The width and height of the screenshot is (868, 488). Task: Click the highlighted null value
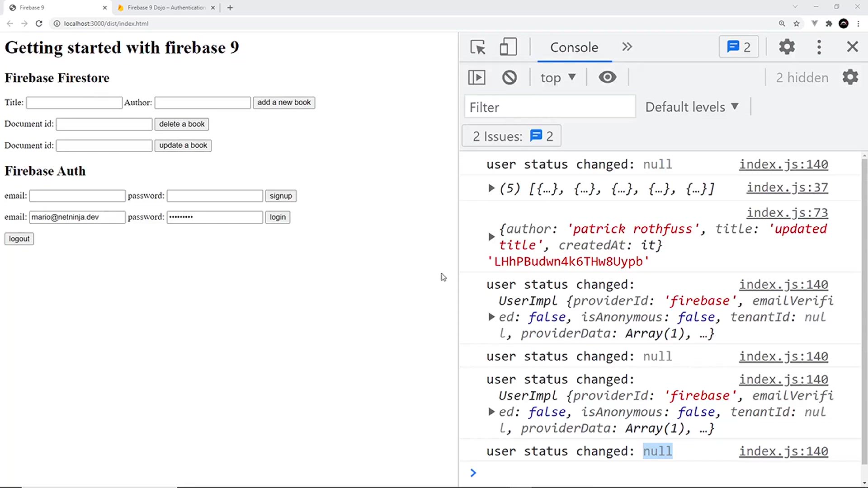click(x=658, y=451)
